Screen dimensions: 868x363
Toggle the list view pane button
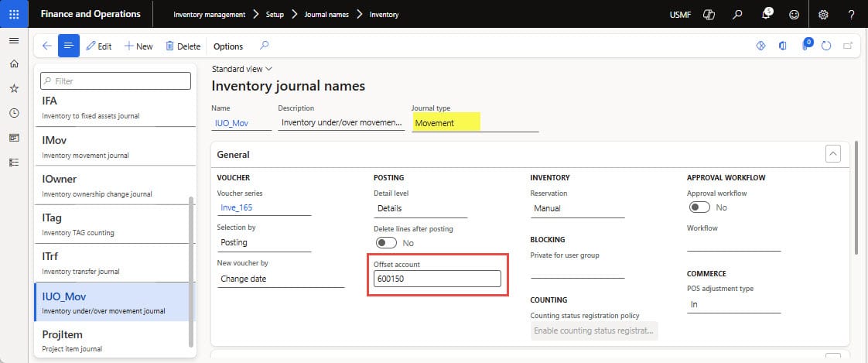click(69, 46)
